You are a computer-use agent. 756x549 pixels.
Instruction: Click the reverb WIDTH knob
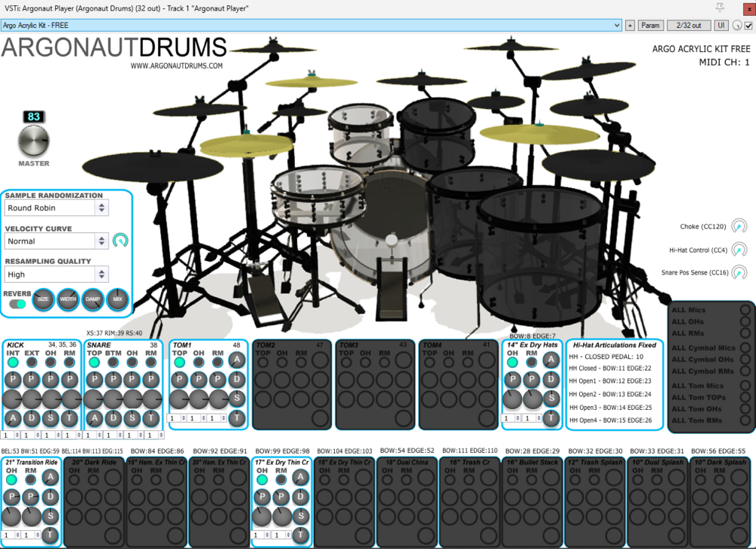coord(68,299)
